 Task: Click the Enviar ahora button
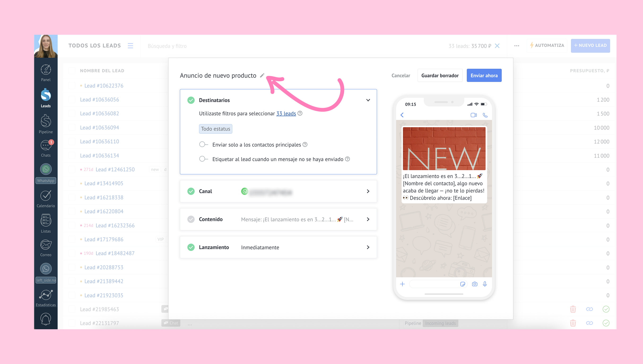click(x=484, y=75)
